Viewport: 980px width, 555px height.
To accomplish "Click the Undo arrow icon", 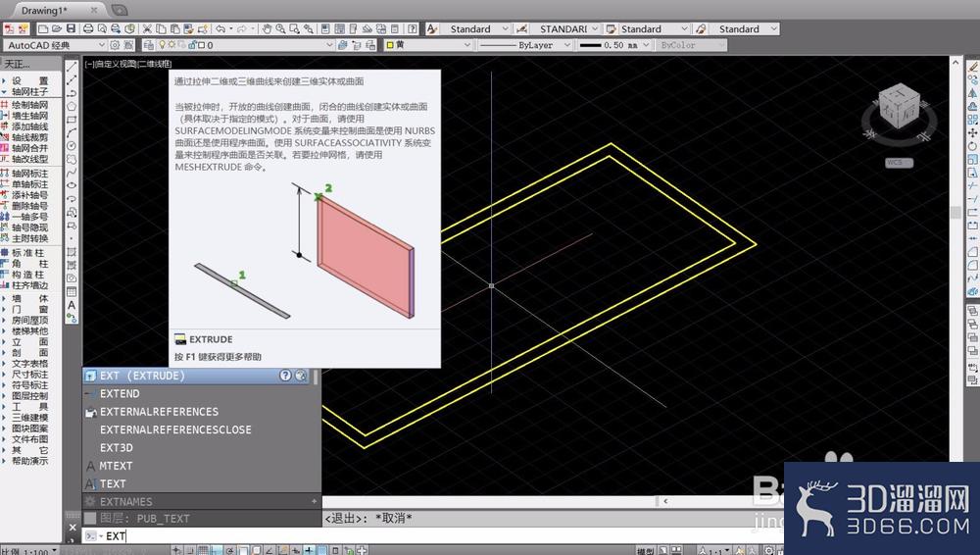I will [220, 28].
